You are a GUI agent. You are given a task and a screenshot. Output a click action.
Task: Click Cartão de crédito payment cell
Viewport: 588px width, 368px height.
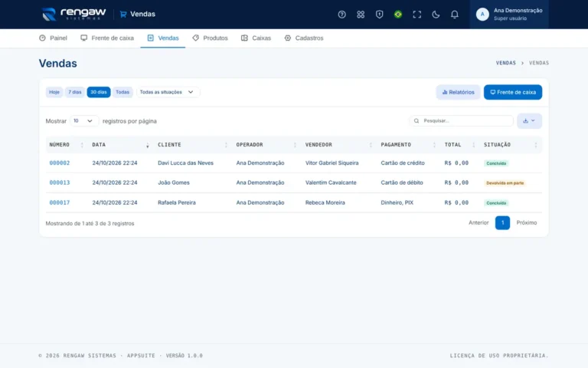click(x=403, y=163)
